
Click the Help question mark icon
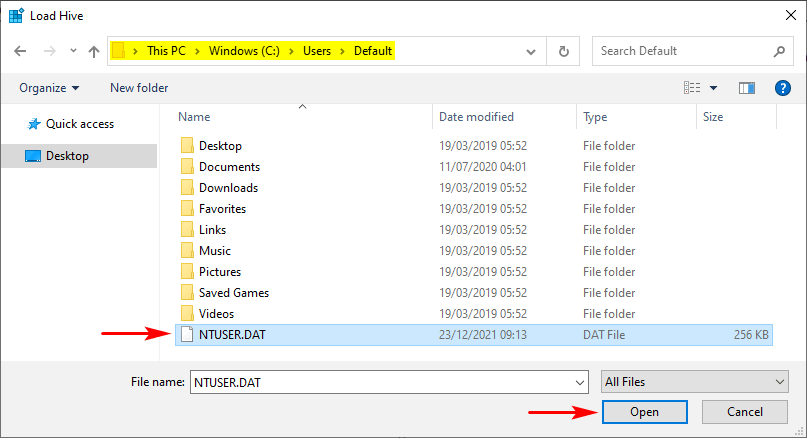click(x=783, y=88)
